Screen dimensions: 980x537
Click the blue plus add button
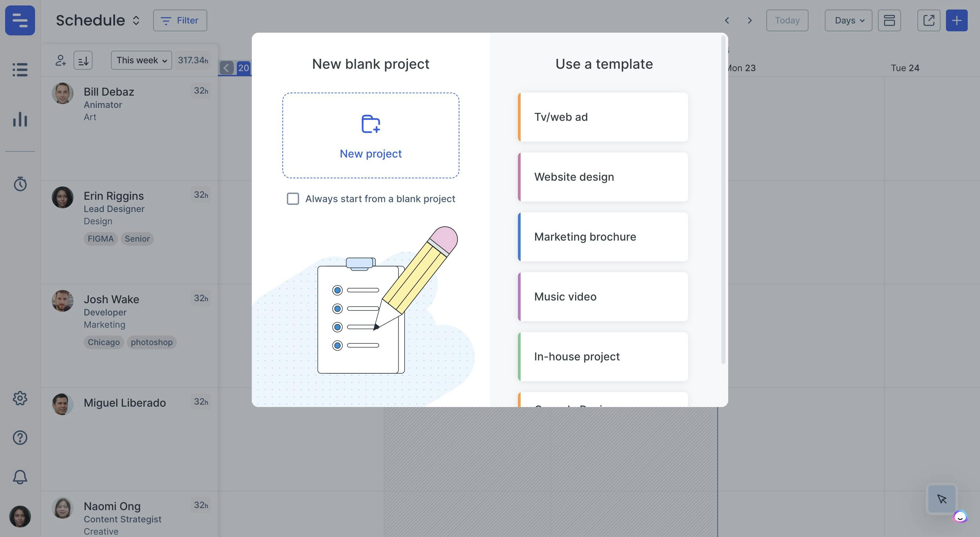coord(957,20)
